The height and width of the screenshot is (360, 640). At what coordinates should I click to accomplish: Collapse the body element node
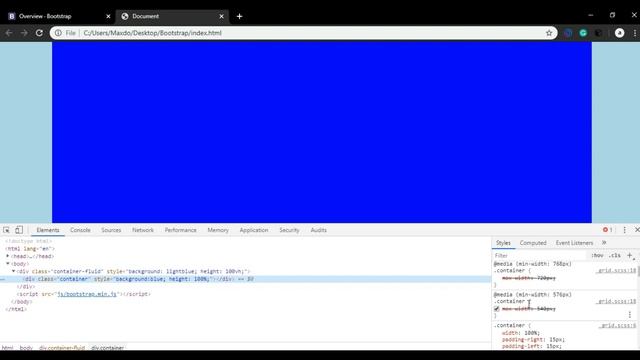pos(8,264)
